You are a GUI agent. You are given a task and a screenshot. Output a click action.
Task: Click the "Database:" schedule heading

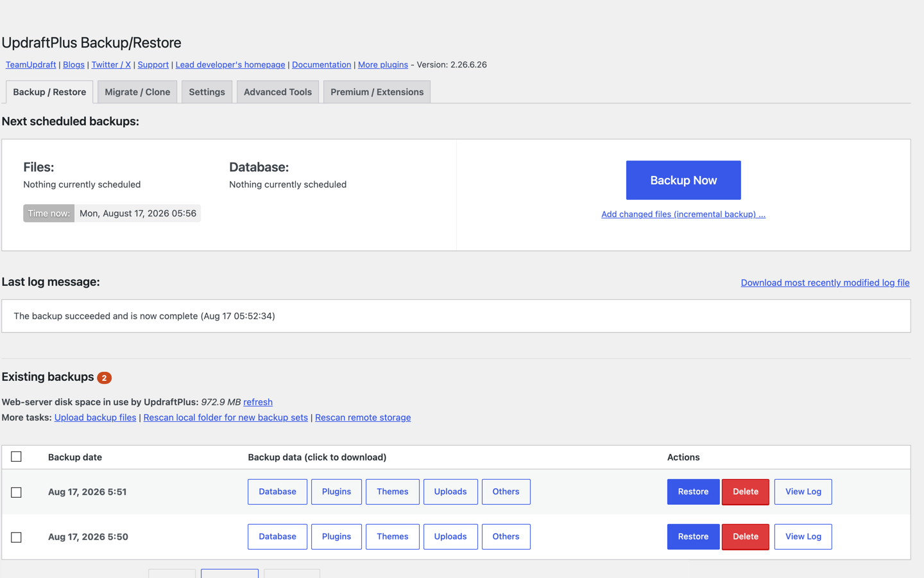tap(259, 167)
